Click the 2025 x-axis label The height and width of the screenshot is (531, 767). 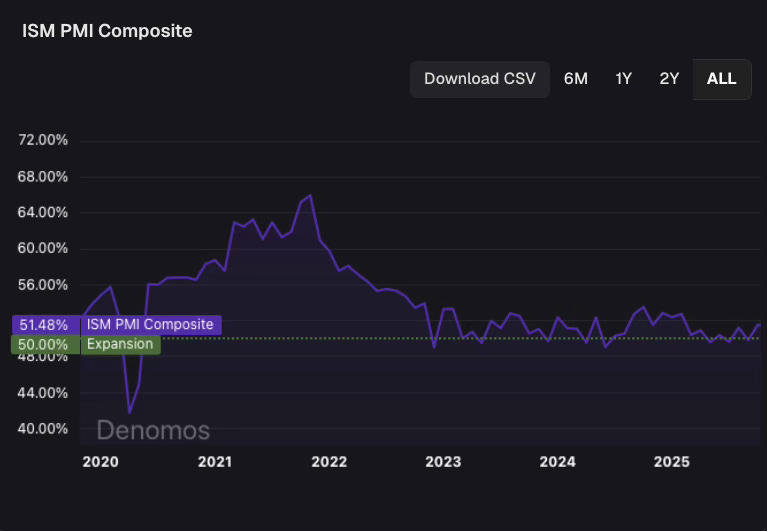[672, 462]
